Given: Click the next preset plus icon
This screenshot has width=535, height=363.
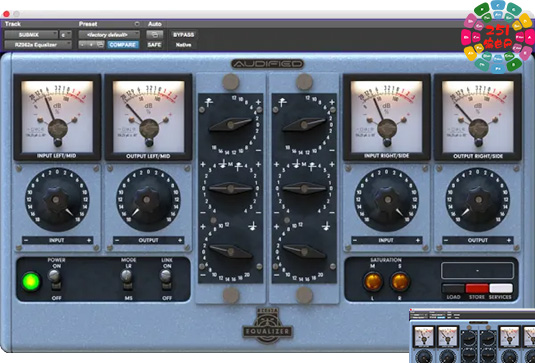Looking at the screenshot, I should tap(91, 45).
